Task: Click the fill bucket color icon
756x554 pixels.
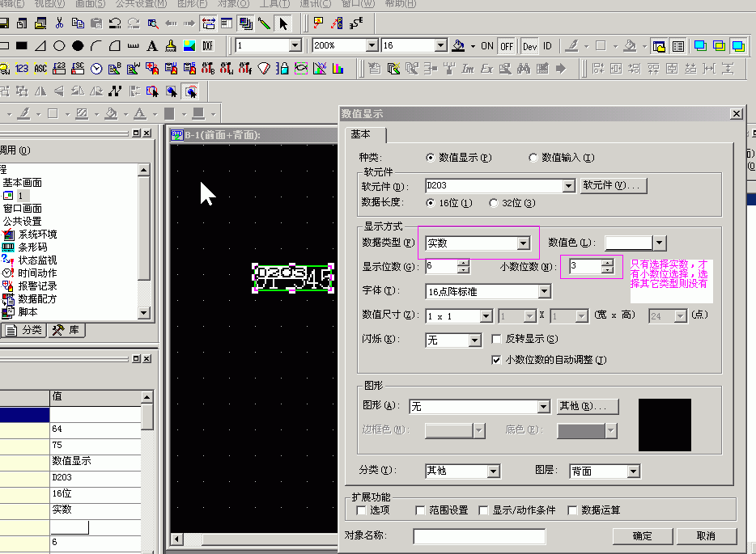Action: click(458, 46)
